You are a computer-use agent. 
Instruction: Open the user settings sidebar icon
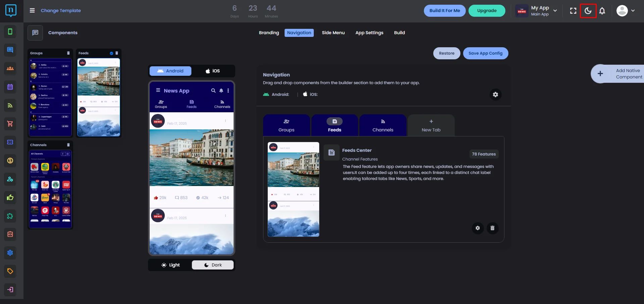10,179
